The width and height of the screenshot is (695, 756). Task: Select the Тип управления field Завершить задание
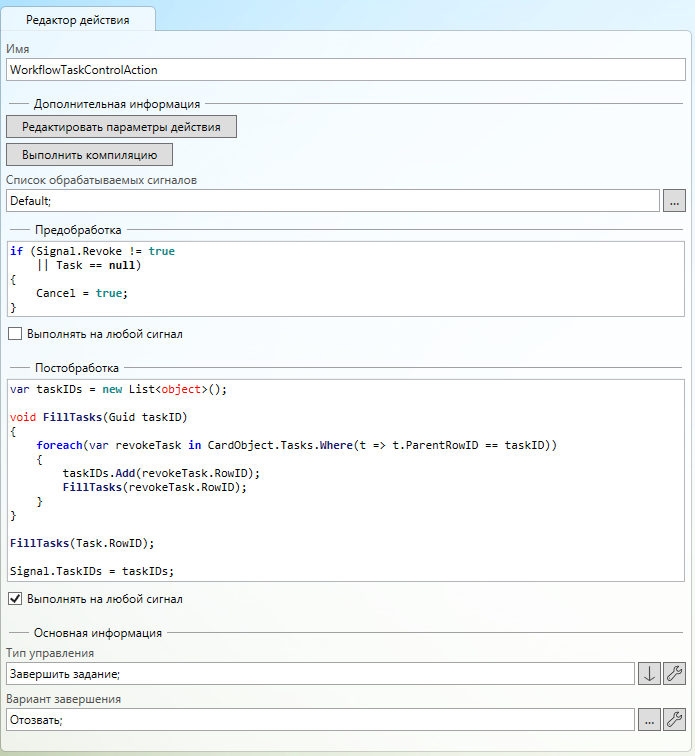click(320, 674)
